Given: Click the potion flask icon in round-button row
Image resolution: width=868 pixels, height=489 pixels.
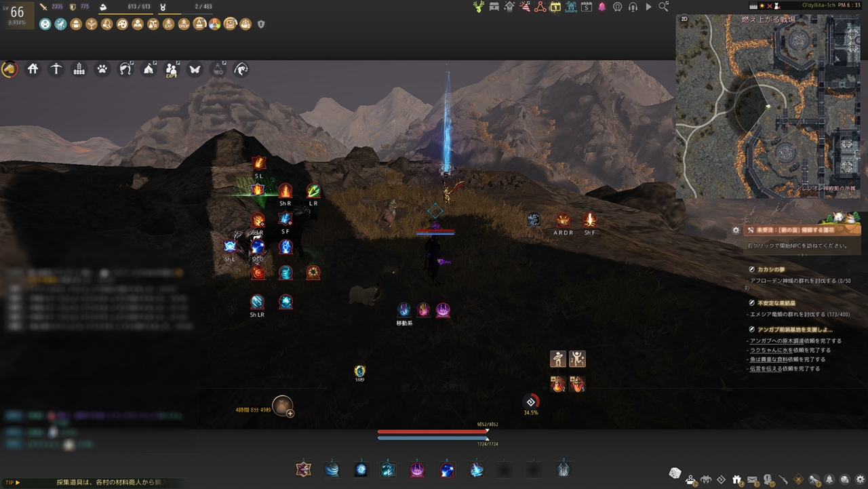Looking at the screenshot, I should (218, 69).
